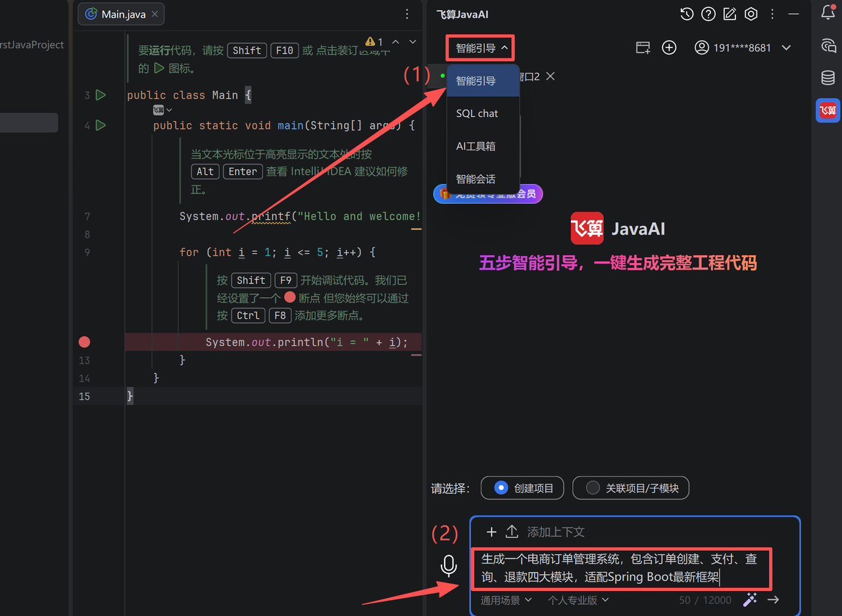Screen dimensions: 842x616
Task: Send the prompt with arrow icon
Action: click(774, 600)
